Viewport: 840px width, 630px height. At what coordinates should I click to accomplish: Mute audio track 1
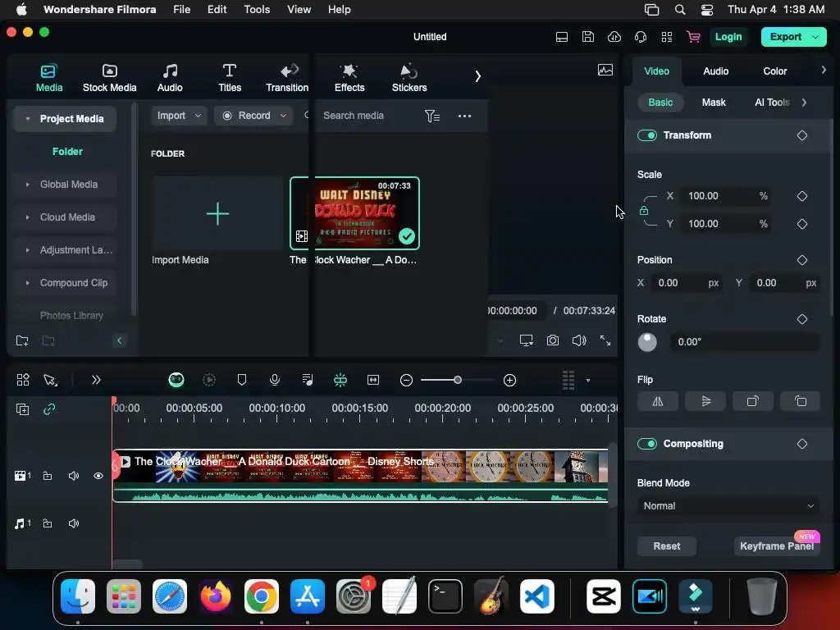click(x=73, y=523)
